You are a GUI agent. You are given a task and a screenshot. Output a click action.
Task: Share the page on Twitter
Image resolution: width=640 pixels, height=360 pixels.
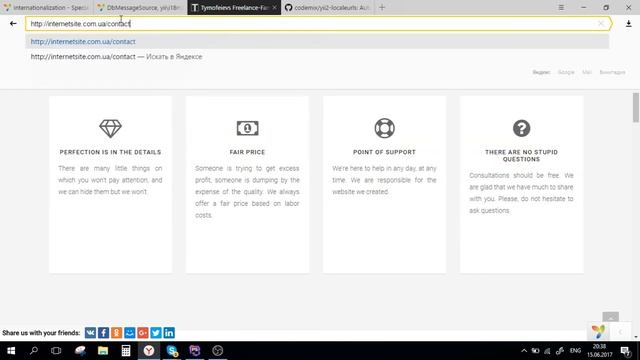pos(156,333)
